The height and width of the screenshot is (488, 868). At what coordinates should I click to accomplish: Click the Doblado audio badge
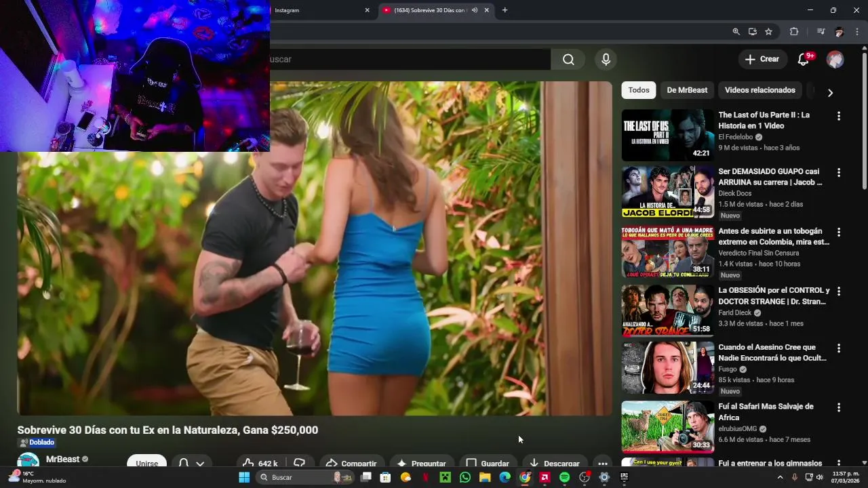(x=37, y=443)
